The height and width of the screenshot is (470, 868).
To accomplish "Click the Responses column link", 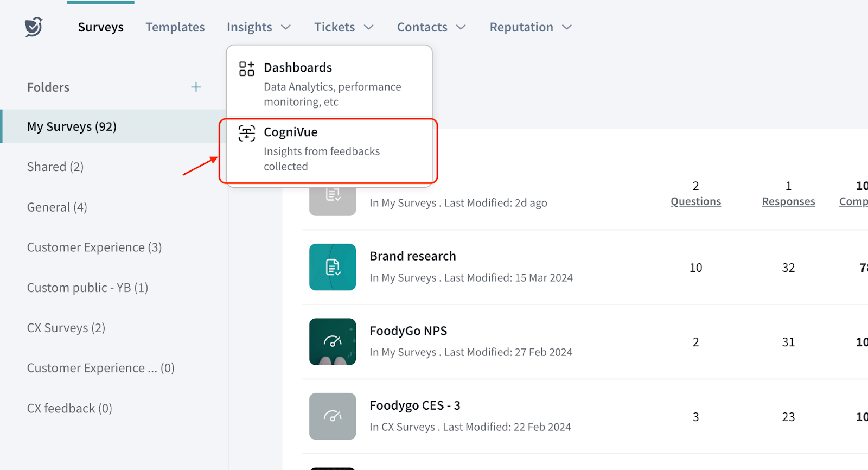I will pos(788,201).
